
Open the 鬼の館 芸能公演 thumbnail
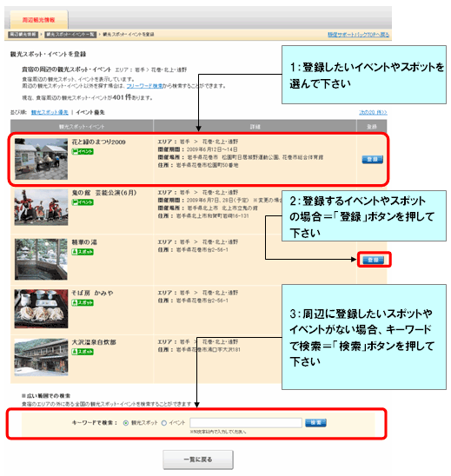pyautogui.click(x=42, y=208)
